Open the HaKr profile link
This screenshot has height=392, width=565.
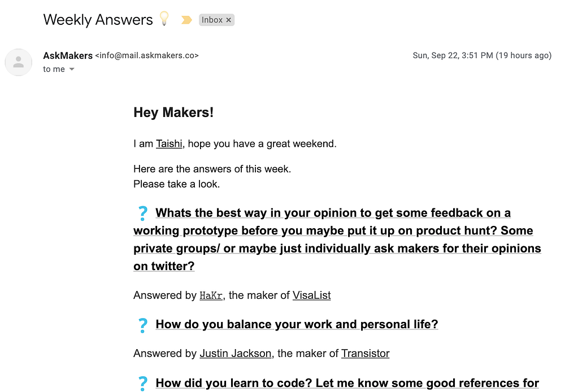[211, 295]
